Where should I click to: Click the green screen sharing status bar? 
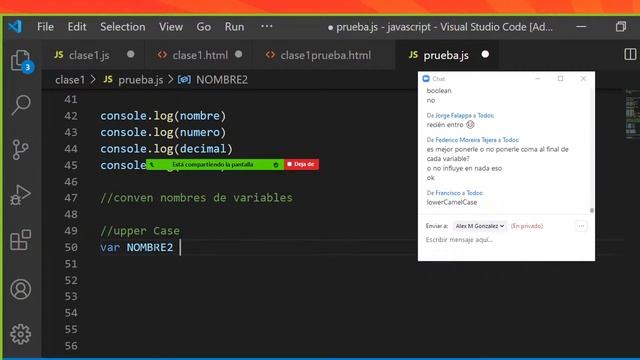(x=215, y=164)
